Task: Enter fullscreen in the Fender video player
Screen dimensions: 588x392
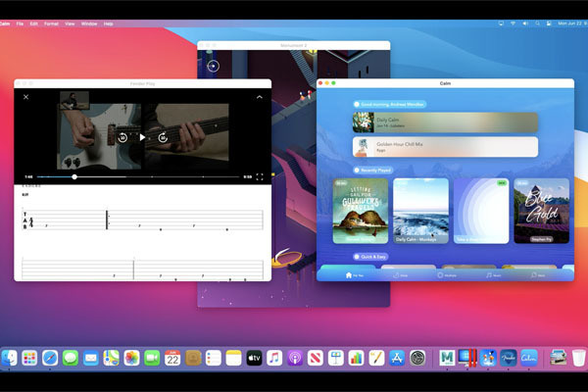Action: (262, 177)
